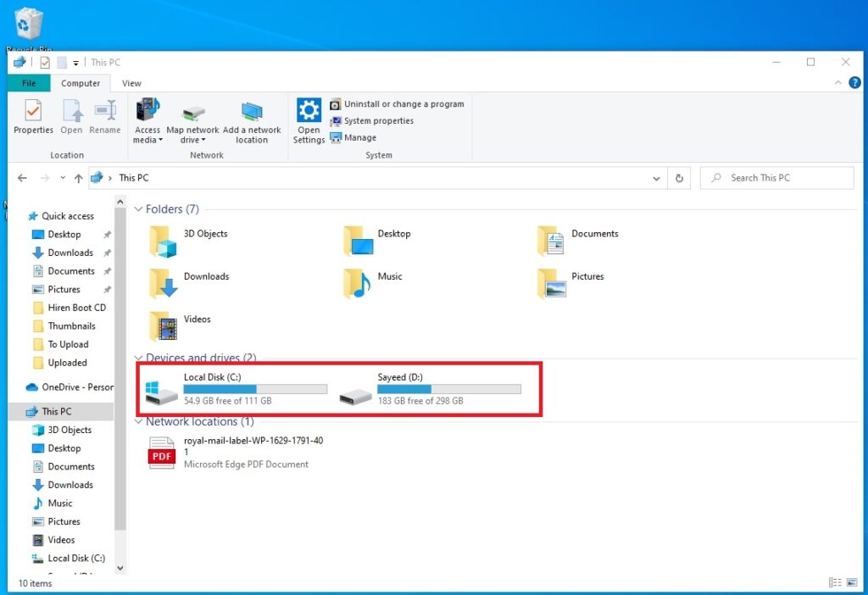This screenshot has width=868, height=595.
Task: Expand the address bar history dropdown
Action: (657, 178)
